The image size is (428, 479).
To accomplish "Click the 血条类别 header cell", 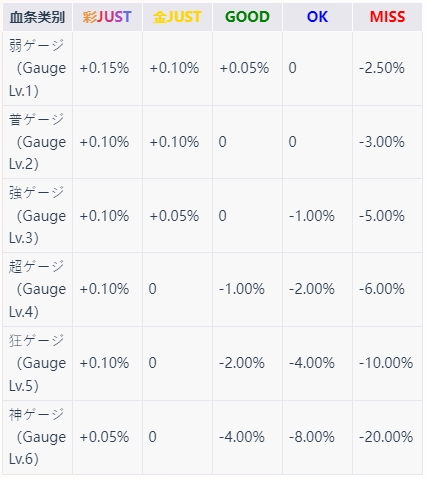I will click(37, 17).
